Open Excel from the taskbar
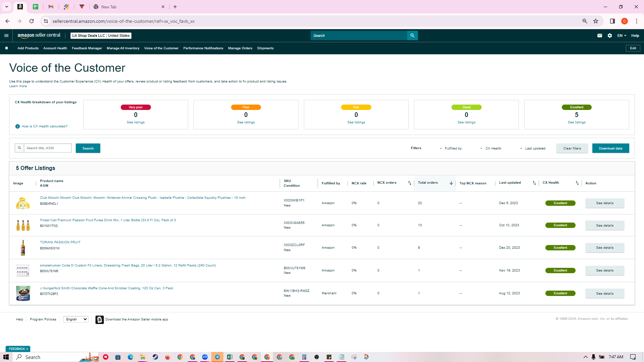 click(230, 357)
